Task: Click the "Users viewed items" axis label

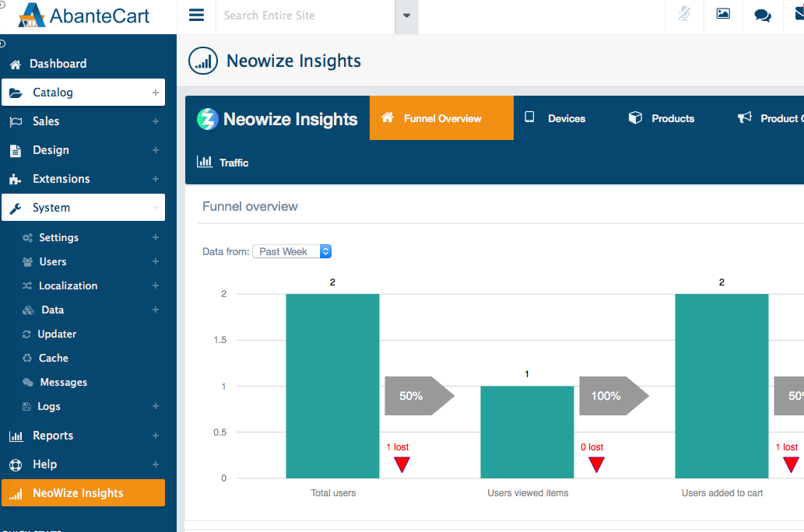Action: click(528, 493)
